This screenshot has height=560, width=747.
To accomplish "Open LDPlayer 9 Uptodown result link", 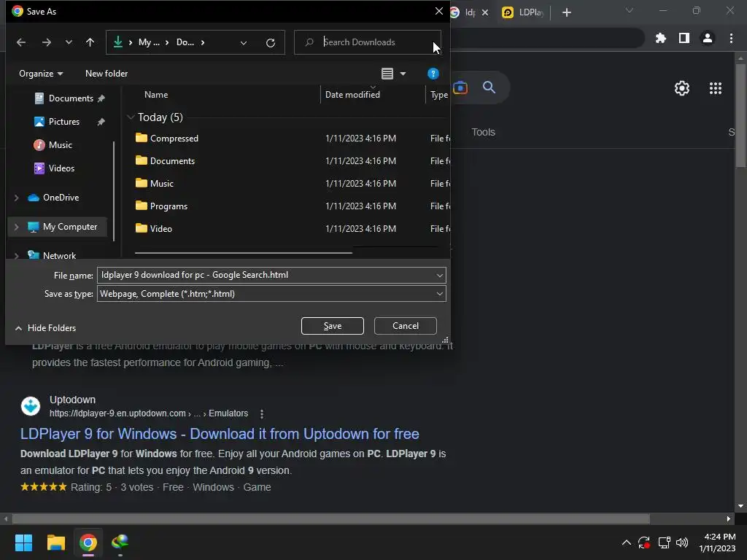I will 220,434.
